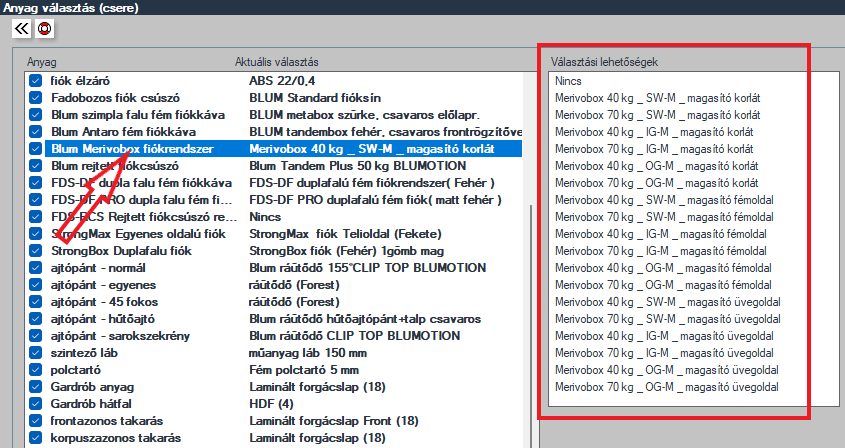
Task: Toggle the polctartó checkbox
Action: click(x=36, y=370)
